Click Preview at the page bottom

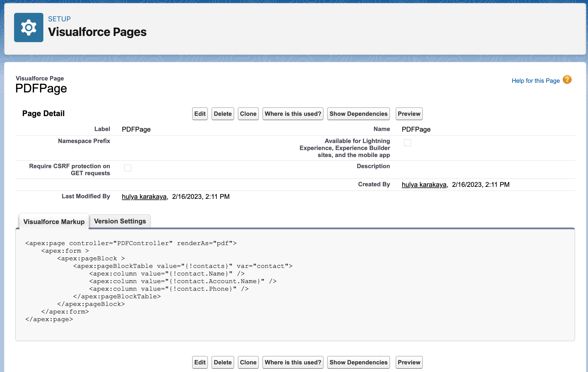(409, 362)
